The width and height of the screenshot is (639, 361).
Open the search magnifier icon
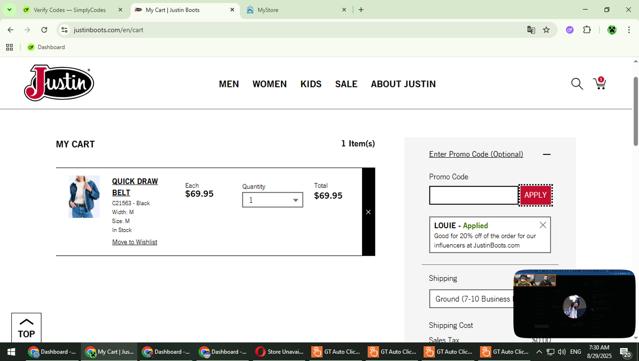(577, 84)
